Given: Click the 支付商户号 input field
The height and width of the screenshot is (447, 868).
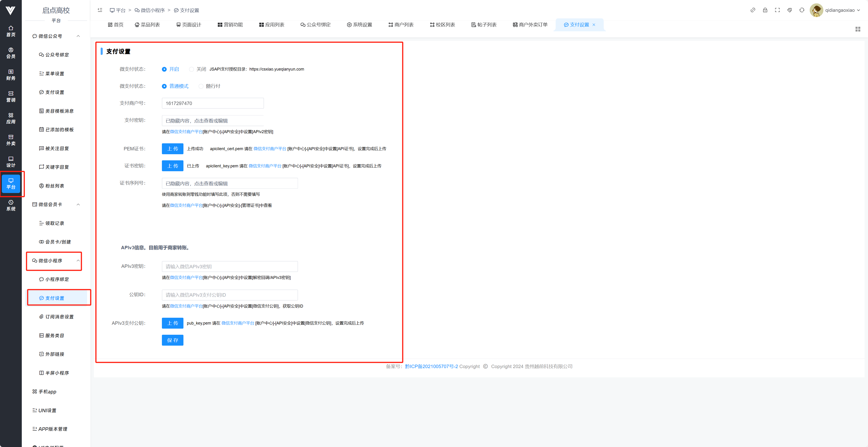Looking at the screenshot, I should click(213, 103).
